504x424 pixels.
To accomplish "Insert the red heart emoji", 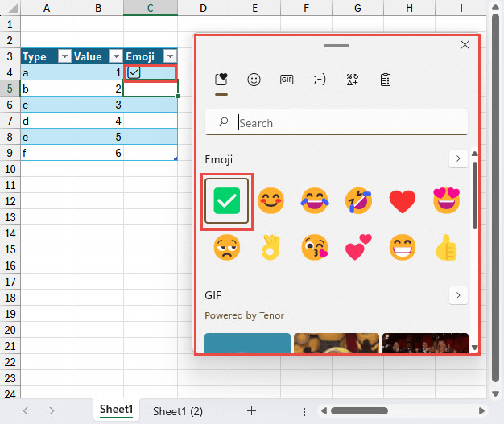I will pyautogui.click(x=403, y=201).
